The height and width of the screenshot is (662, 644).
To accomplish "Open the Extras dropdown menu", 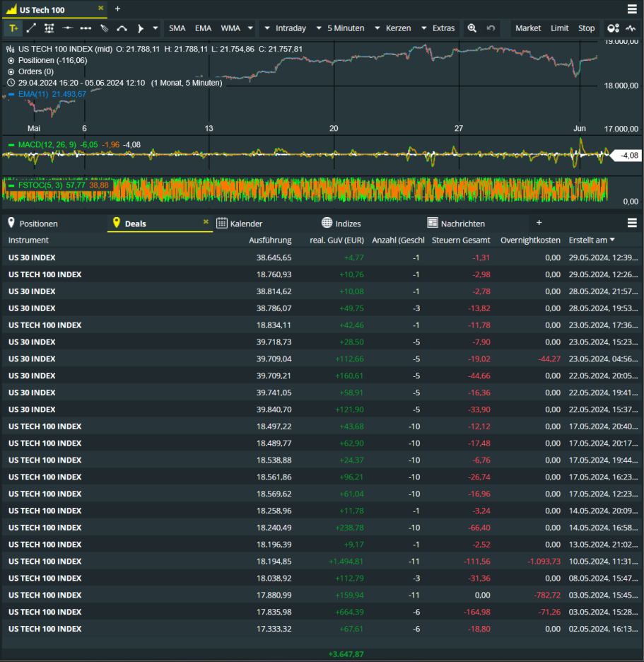I will tap(438, 28).
